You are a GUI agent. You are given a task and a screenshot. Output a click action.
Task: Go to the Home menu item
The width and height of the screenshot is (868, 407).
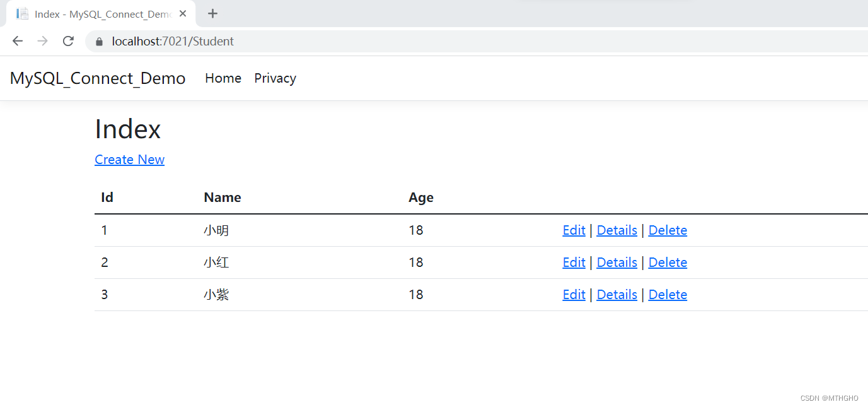click(x=223, y=78)
